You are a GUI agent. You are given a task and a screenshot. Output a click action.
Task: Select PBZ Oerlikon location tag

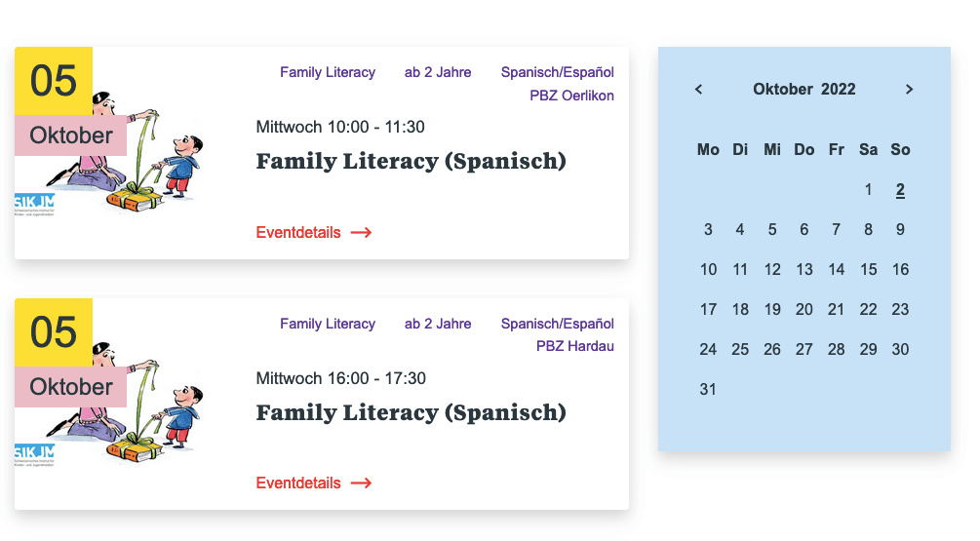tap(571, 96)
